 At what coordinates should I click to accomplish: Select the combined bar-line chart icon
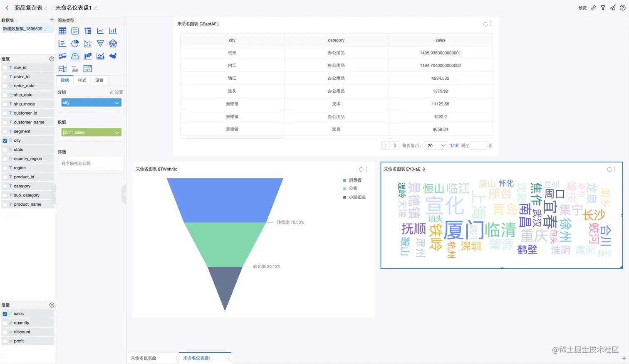[100, 56]
